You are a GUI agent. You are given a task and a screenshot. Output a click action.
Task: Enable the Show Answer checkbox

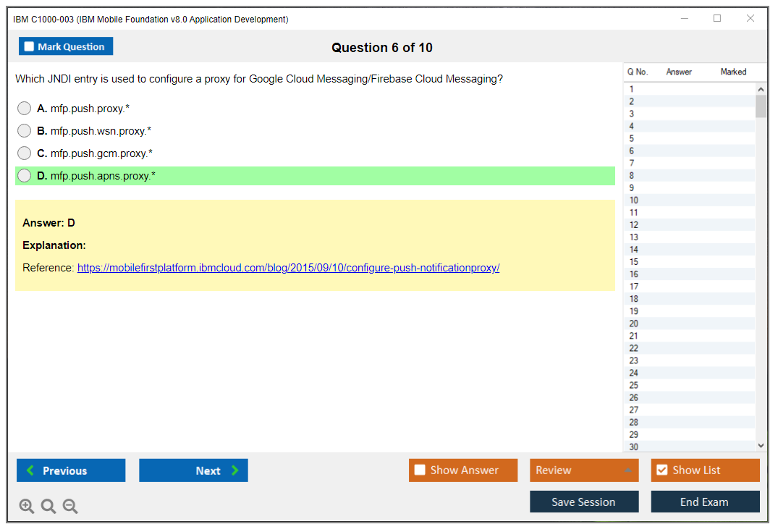coord(420,470)
